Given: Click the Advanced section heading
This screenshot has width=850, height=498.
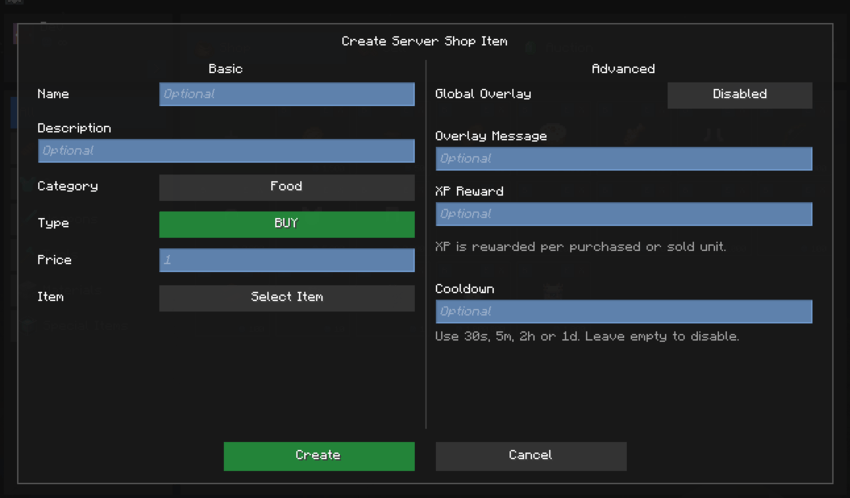Looking at the screenshot, I should (x=623, y=69).
